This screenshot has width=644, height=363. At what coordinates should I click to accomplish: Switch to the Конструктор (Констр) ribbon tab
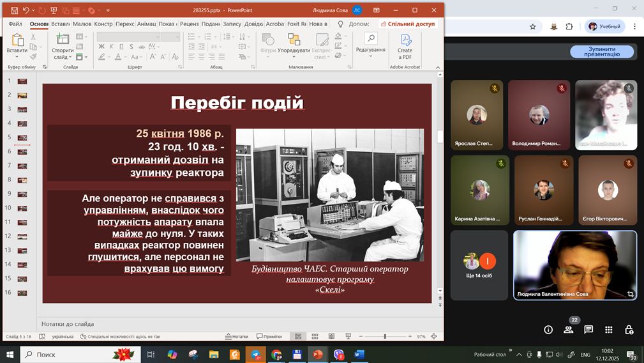(x=103, y=24)
